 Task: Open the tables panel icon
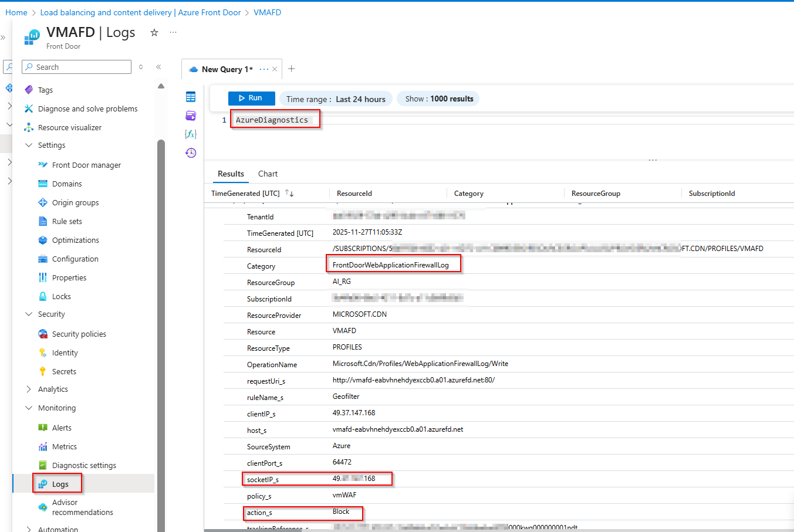[x=191, y=97]
